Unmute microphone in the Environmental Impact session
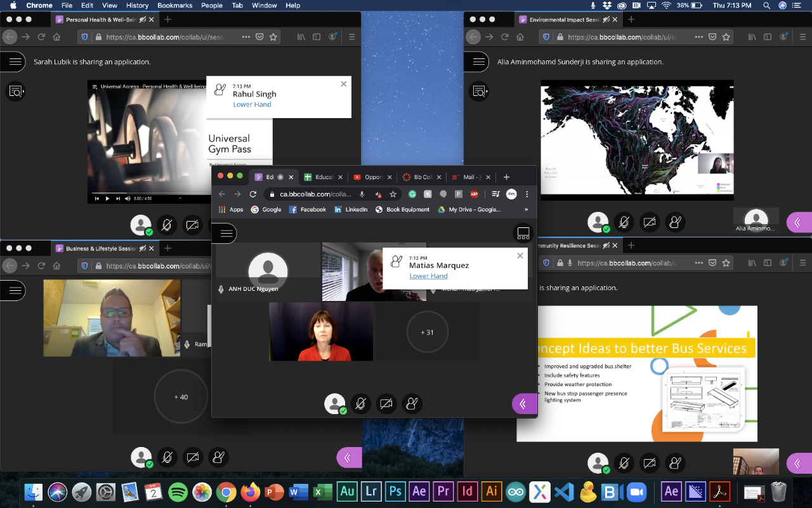 [x=624, y=222]
